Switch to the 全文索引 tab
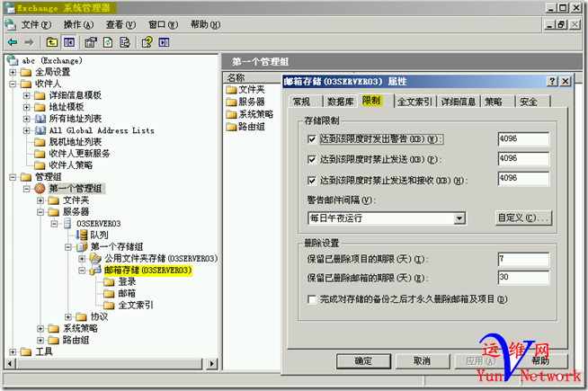This screenshot has width=588, height=391. coord(414,102)
